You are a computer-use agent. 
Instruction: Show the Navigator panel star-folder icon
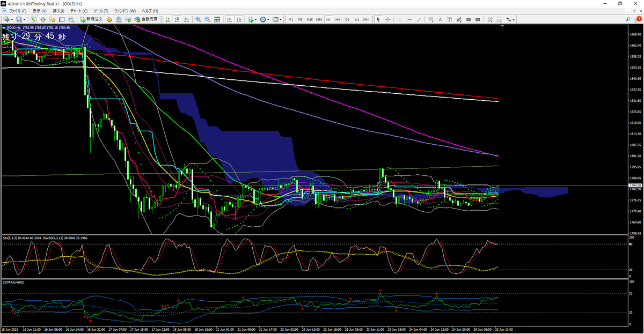tap(51, 19)
